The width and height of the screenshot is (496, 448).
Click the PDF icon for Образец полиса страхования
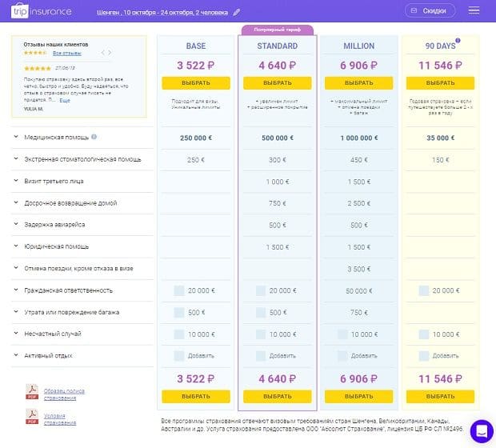33,391
